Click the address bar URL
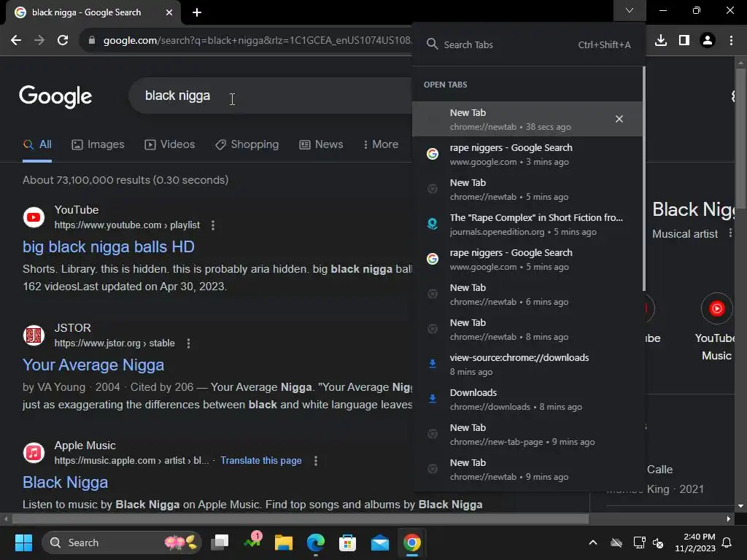 pos(258,41)
